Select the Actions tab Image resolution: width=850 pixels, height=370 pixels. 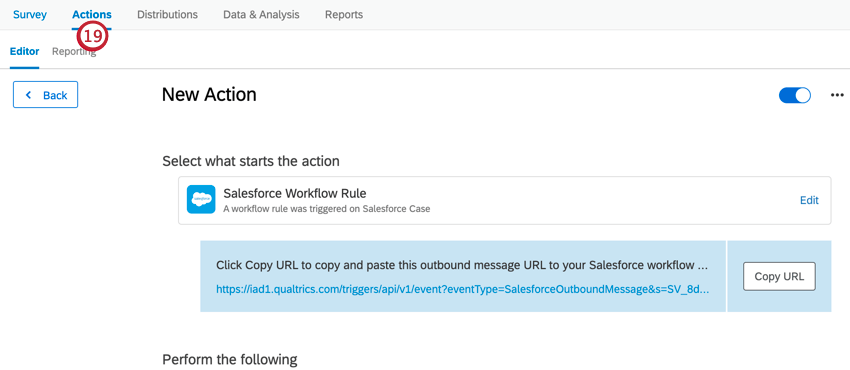[92, 15]
